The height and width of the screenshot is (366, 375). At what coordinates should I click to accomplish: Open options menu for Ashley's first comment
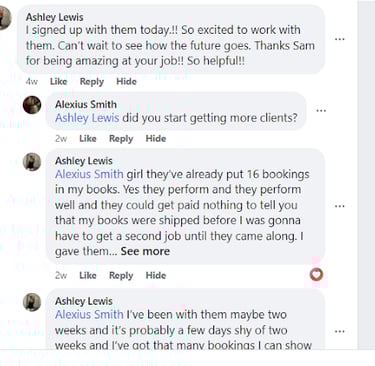click(x=339, y=39)
